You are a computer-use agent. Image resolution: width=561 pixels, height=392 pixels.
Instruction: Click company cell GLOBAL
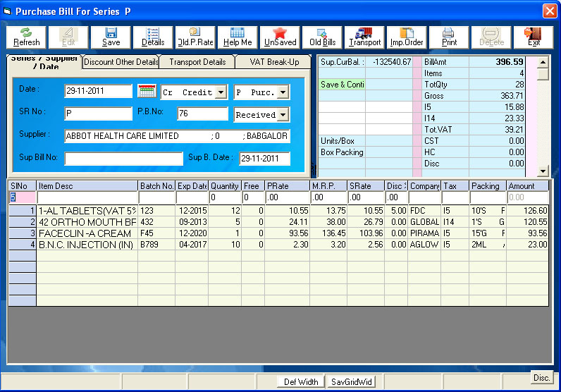pos(424,222)
